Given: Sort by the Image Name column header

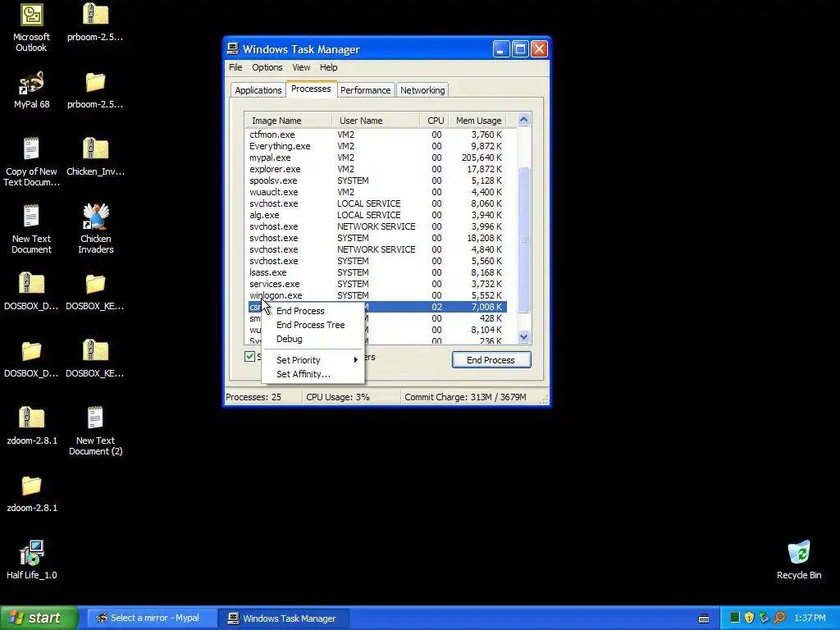Looking at the screenshot, I should pyautogui.click(x=288, y=121).
